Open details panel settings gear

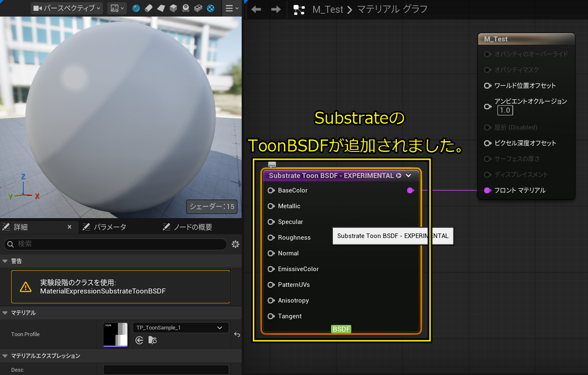tap(235, 244)
